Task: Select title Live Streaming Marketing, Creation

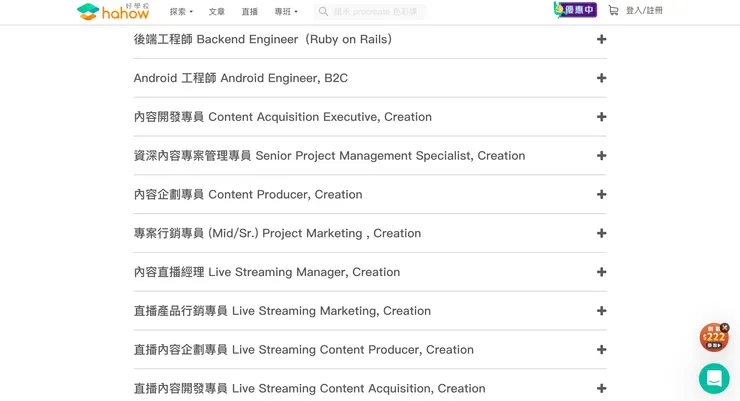Action: pyautogui.click(x=282, y=310)
